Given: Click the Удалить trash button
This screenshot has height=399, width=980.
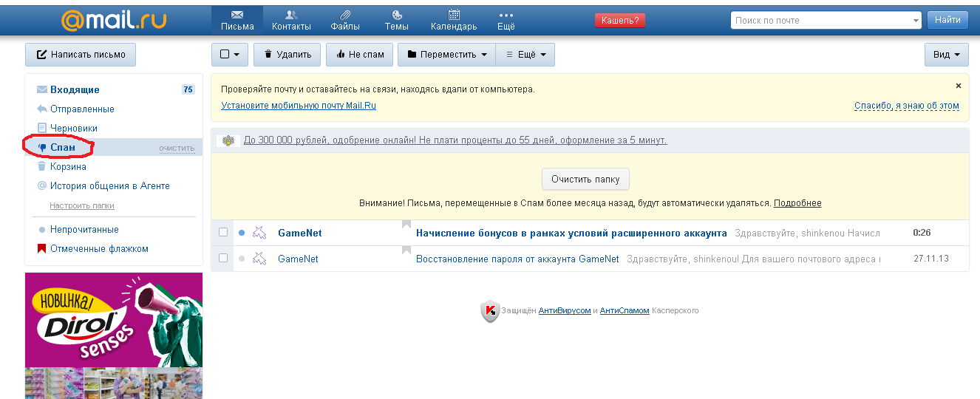Looking at the screenshot, I should (287, 55).
